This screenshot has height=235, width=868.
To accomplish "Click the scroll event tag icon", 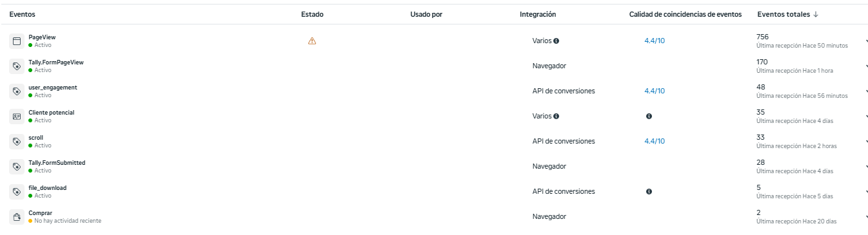I will click(x=17, y=142).
